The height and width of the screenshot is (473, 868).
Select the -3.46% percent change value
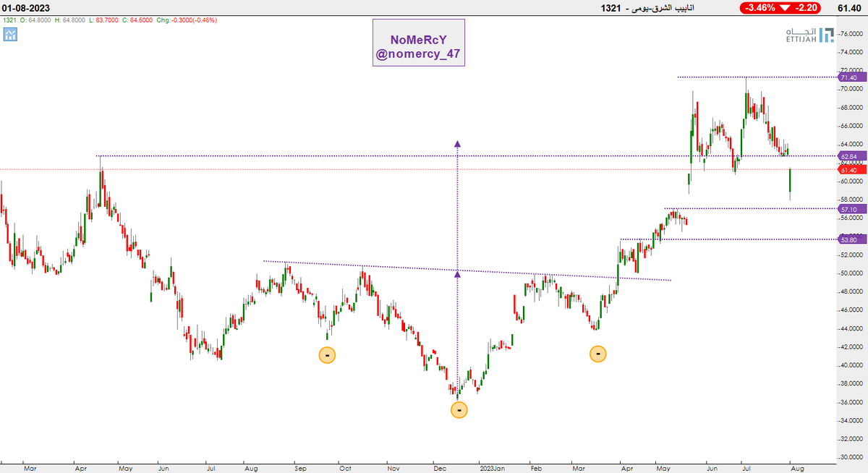759,9
